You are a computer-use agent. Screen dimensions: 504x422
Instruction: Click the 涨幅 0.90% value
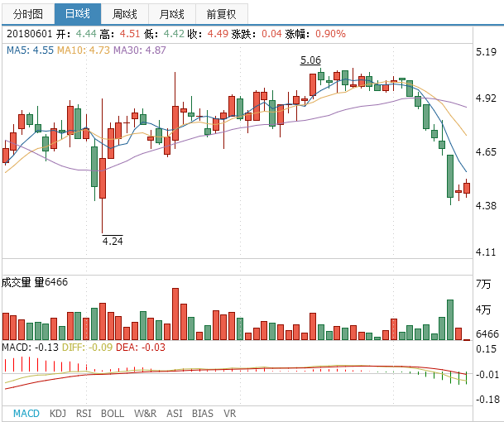[330, 34]
